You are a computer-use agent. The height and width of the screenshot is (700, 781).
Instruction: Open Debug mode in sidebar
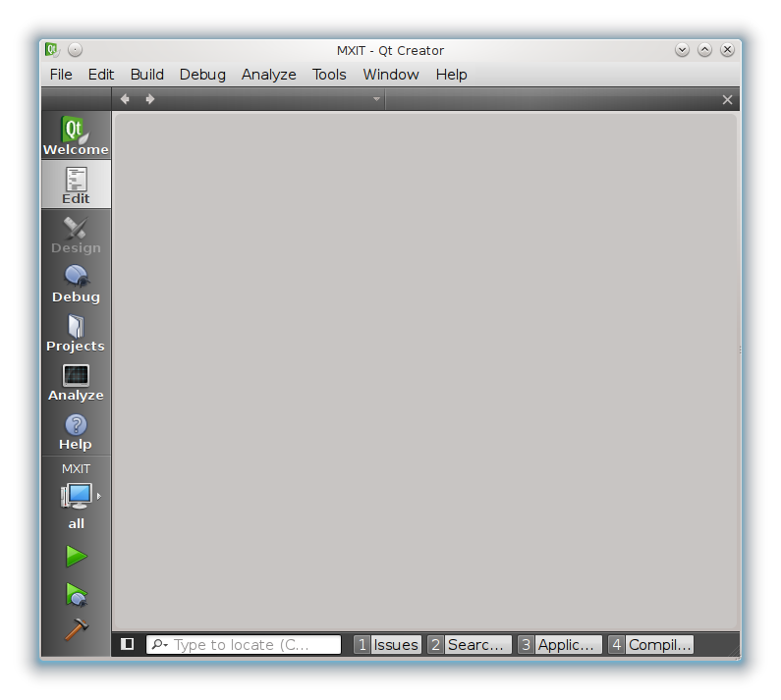(76, 283)
